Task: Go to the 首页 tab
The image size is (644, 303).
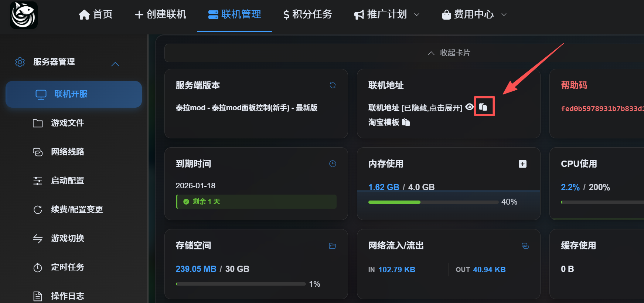Action: (x=96, y=14)
